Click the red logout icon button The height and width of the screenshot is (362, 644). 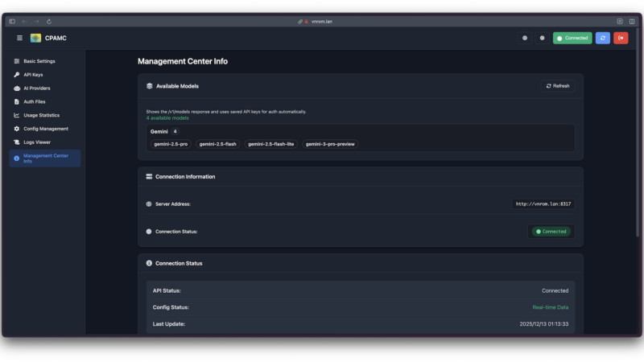click(x=621, y=38)
